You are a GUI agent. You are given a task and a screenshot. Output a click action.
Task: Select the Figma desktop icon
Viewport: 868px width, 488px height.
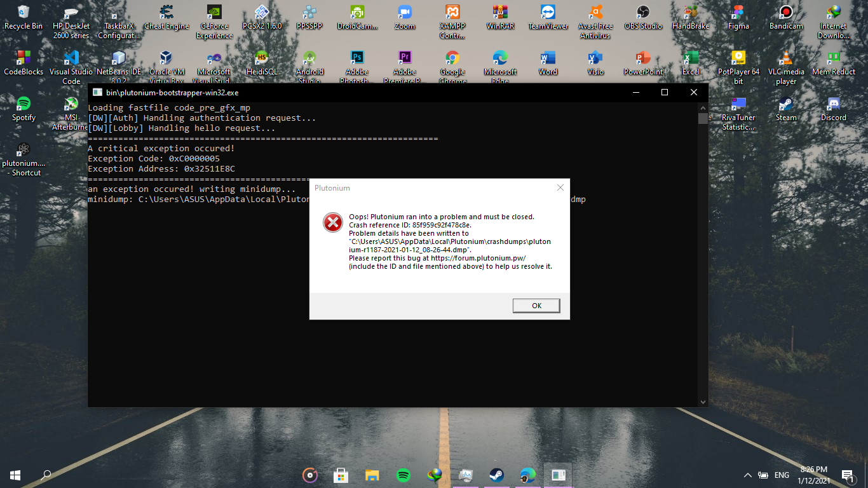(x=738, y=18)
